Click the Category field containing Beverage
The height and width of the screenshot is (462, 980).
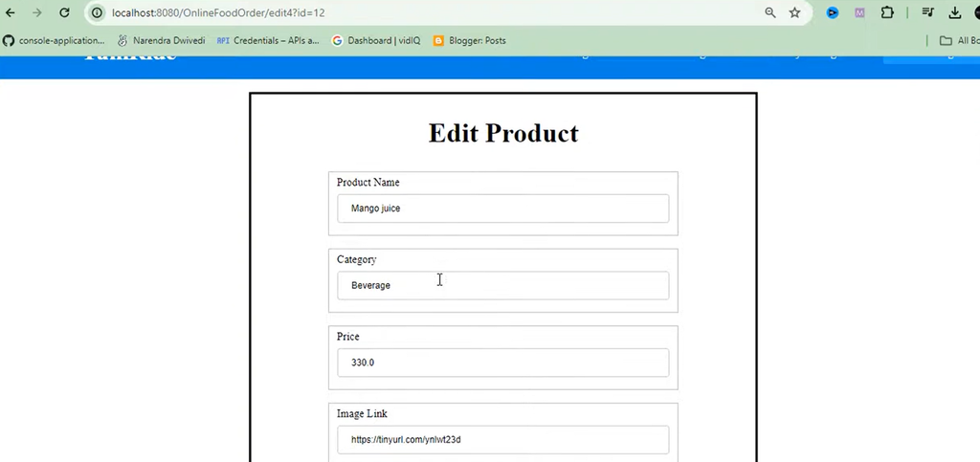point(503,285)
